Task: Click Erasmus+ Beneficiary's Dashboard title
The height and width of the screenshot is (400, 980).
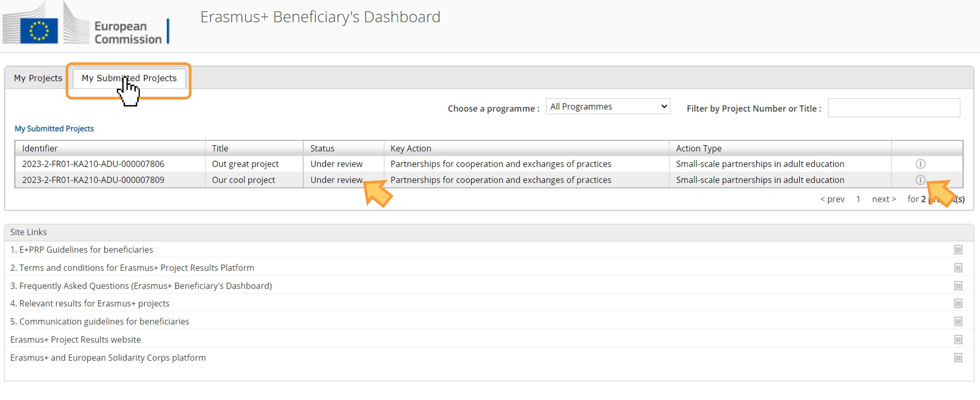Action: click(320, 18)
